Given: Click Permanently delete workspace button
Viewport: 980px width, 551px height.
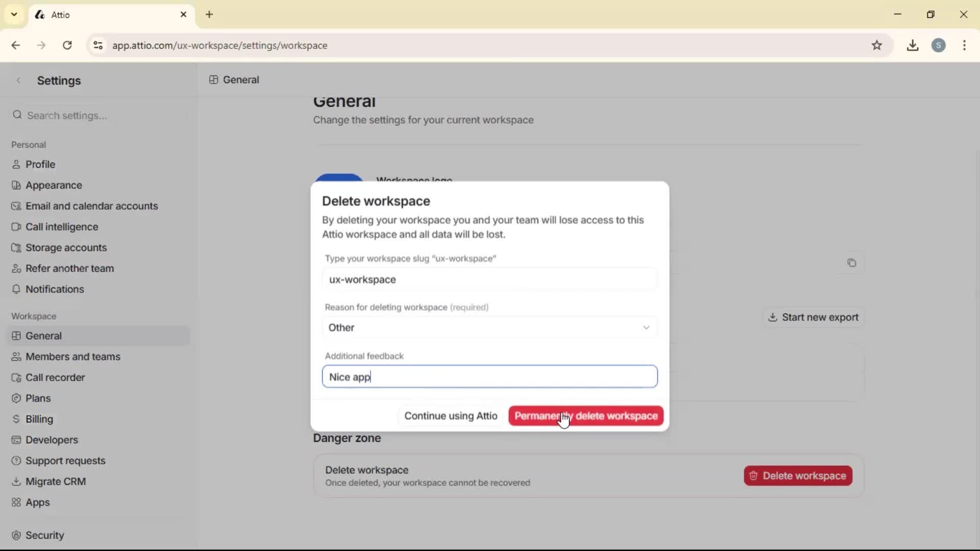Looking at the screenshot, I should 585,416.
